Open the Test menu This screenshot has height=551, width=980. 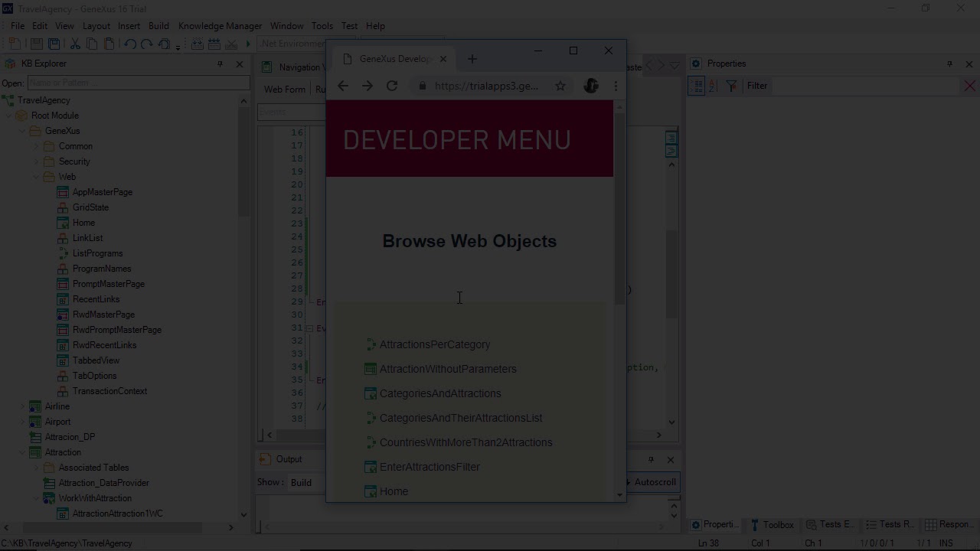[350, 26]
